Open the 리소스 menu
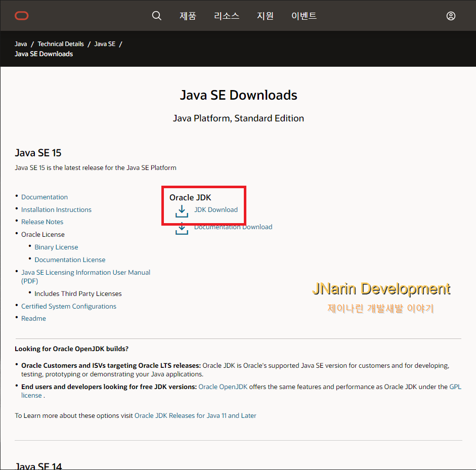476x470 pixels. (227, 16)
